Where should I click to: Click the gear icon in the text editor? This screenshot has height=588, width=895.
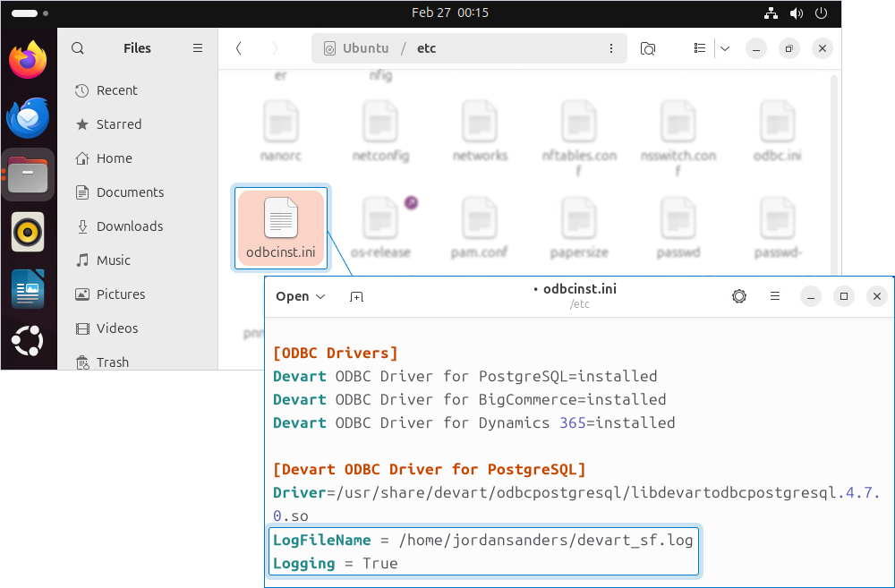739,295
